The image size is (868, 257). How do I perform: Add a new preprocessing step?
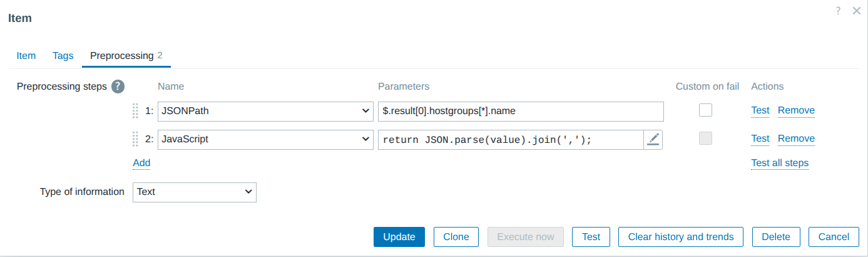click(141, 163)
